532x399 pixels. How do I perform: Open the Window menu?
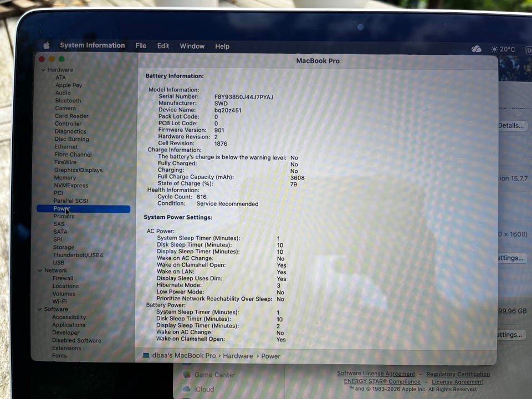click(192, 46)
